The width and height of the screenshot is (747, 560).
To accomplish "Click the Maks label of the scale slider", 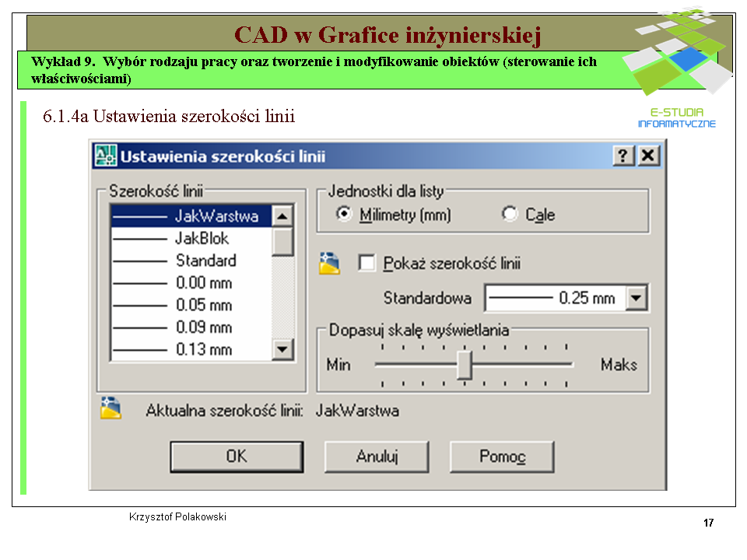I will point(619,365).
